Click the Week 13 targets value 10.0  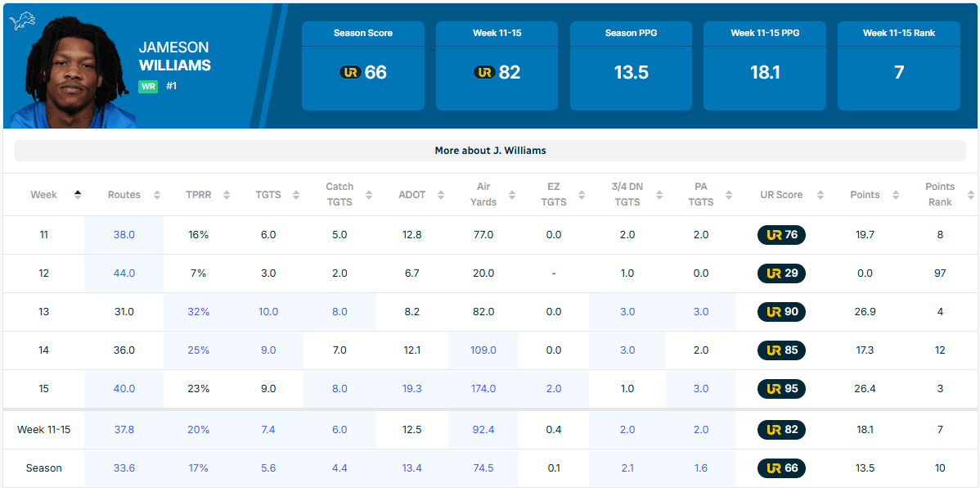(268, 312)
